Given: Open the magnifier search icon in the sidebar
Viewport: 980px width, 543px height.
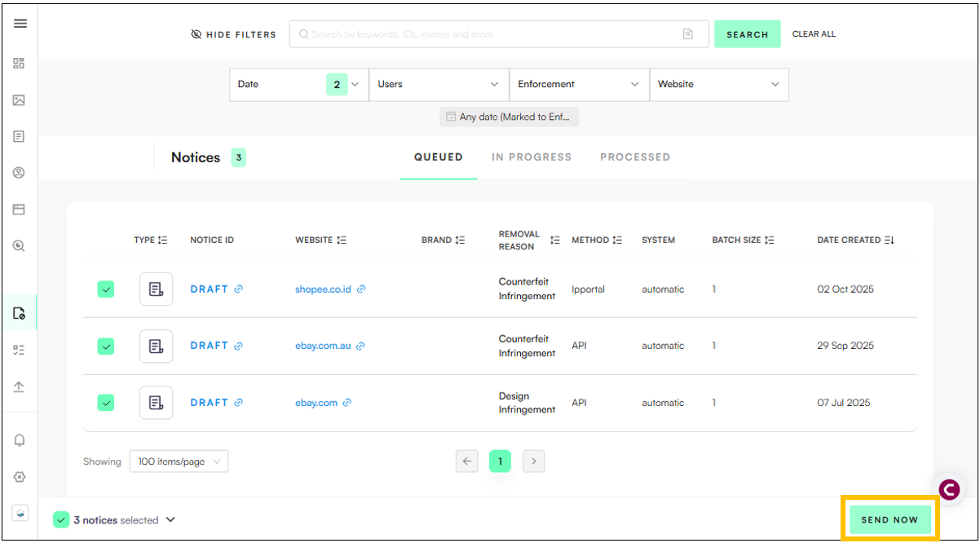Looking at the screenshot, I should 19,245.
